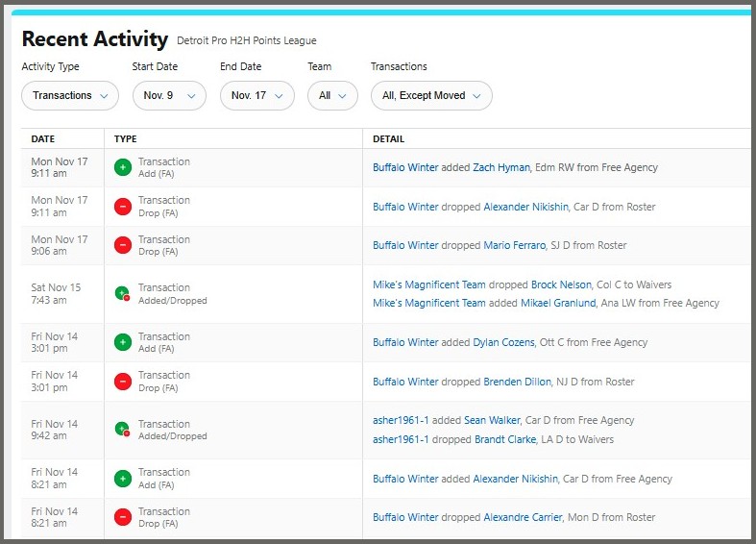
Task: Click the added/dropped icon for Sean Walker row
Action: (x=123, y=430)
